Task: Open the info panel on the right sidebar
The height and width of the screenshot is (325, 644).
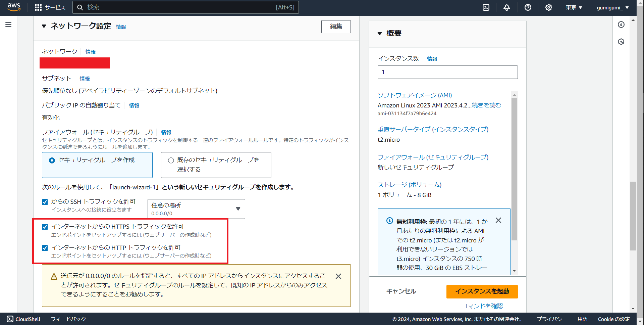Action: tap(621, 25)
